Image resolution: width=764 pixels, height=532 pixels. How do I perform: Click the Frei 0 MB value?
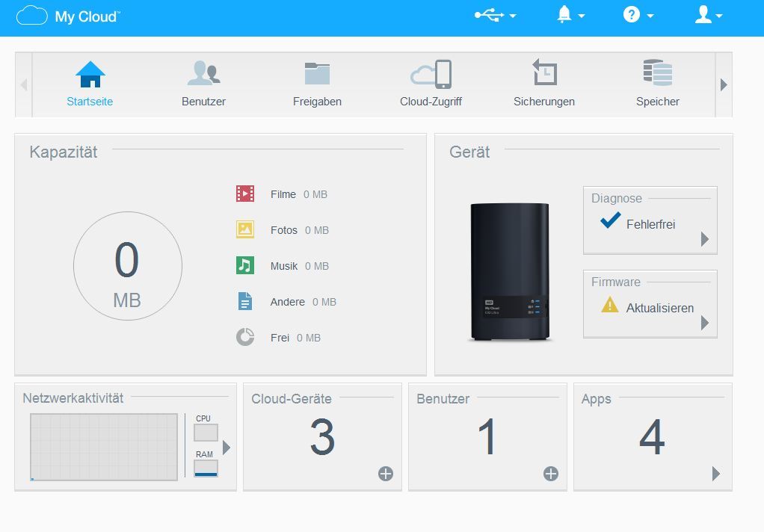coord(309,338)
